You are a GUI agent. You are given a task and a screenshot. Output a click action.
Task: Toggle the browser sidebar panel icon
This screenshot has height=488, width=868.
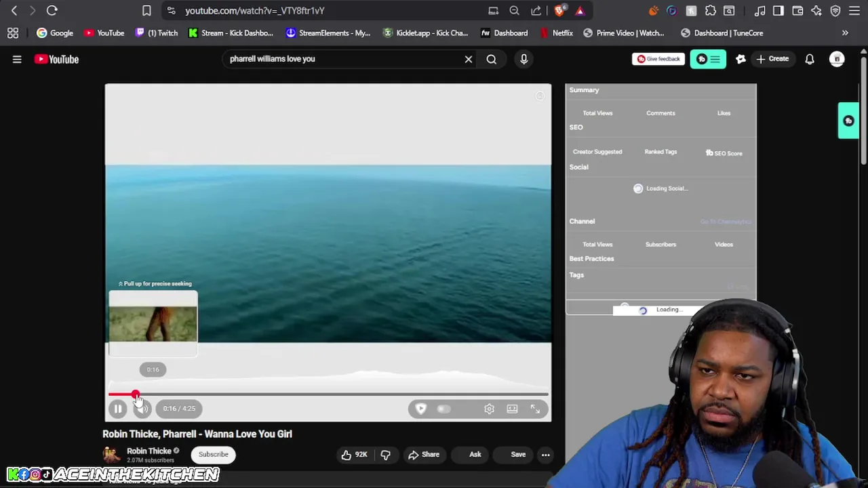pyautogui.click(x=778, y=11)
